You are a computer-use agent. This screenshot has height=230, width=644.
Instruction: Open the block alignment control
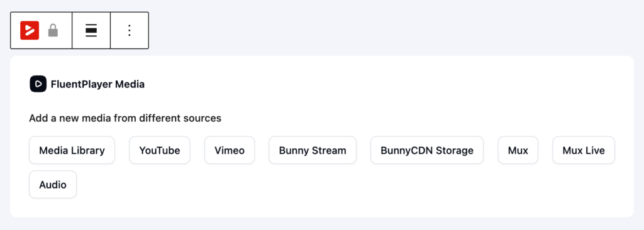[x=91, y=30]
